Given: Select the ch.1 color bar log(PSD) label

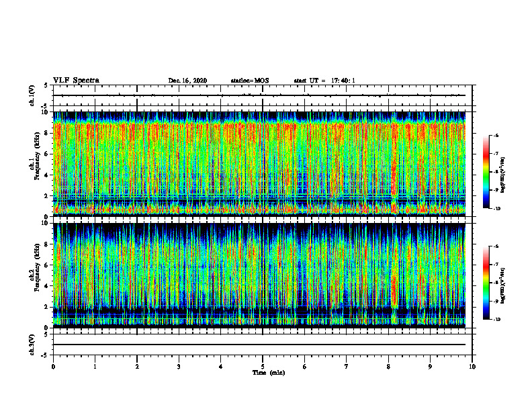Looking at the screenshot, I should [x=502, y=175].
